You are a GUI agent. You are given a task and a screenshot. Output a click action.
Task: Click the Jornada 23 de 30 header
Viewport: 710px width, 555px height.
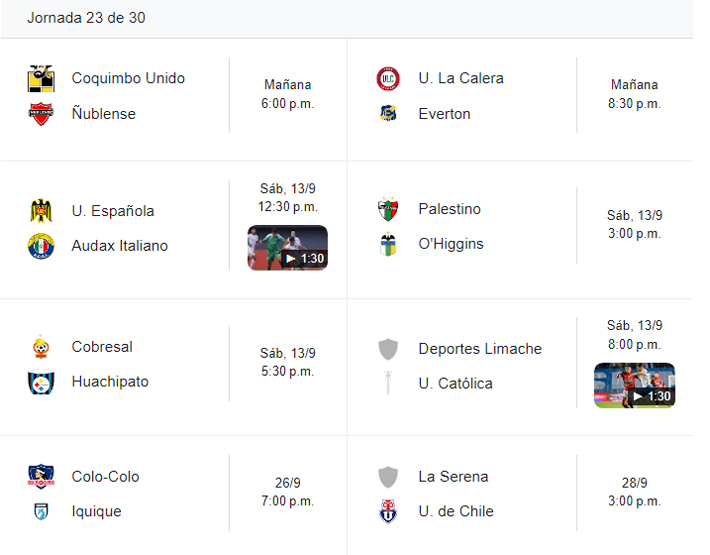(86, 18)
